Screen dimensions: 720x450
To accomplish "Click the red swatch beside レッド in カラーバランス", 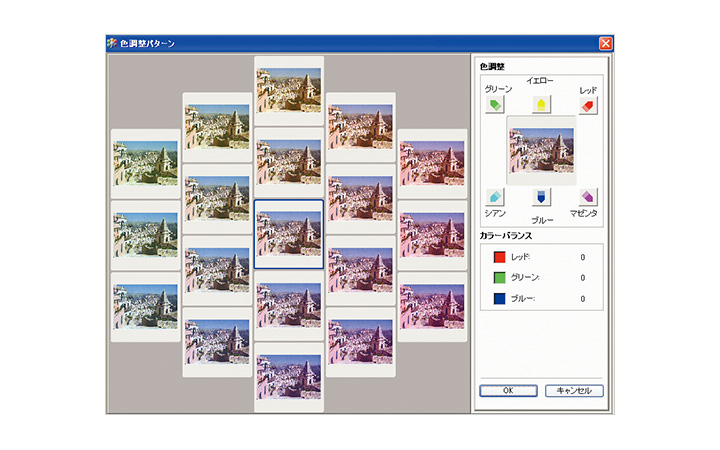I will [x=499, y=257].
